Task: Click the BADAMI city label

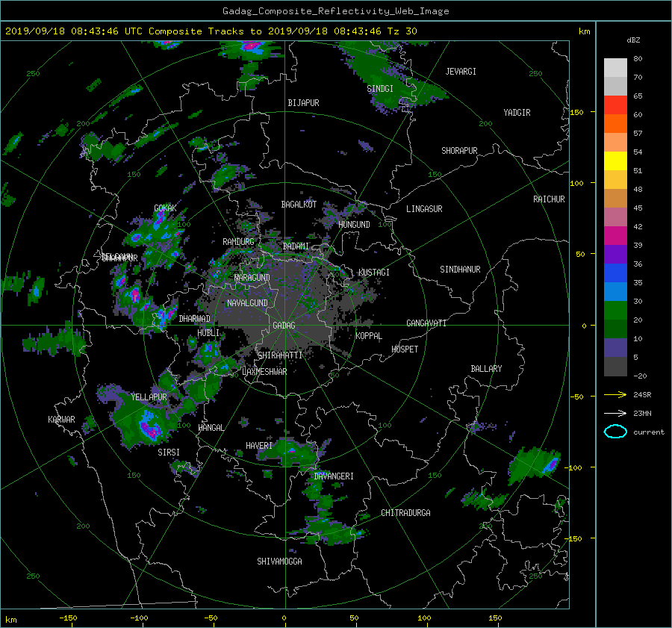Action: (x=296, y=246)
